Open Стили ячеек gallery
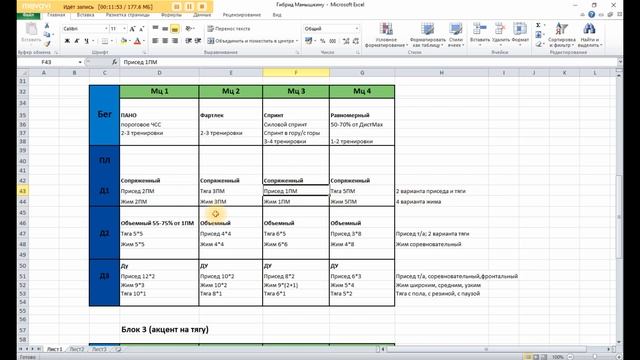Image resolution: width=640 pixels, height=360 pixels. tap(456, 35)
